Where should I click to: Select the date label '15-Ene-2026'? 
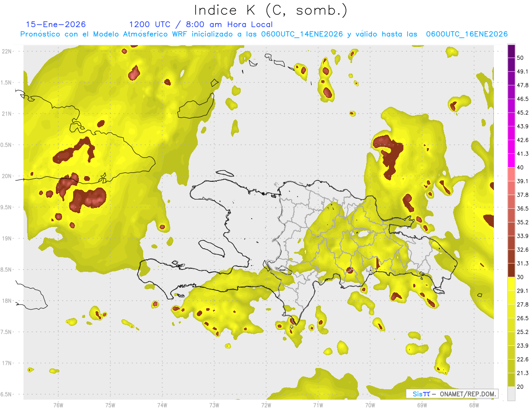[x=56, y=24]
